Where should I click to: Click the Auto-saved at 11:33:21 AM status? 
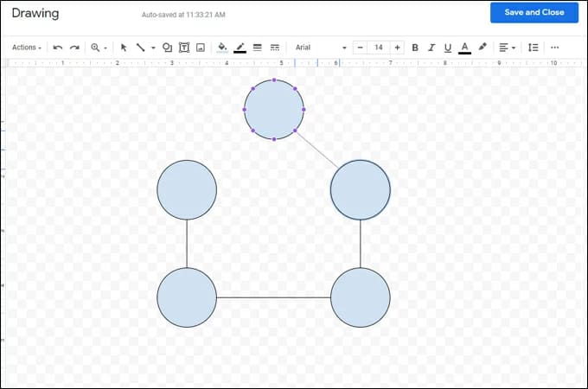coord(183,15)
